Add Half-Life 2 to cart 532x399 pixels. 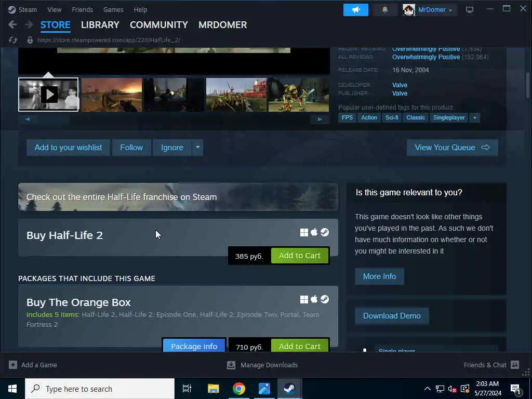click(x=300, y=256)
